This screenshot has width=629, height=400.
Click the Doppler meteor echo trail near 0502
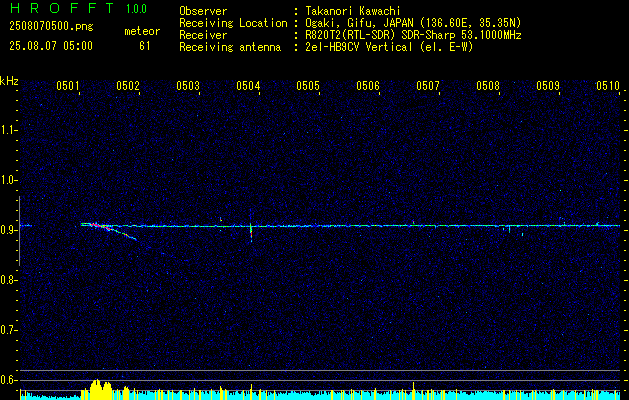point(109,230)
